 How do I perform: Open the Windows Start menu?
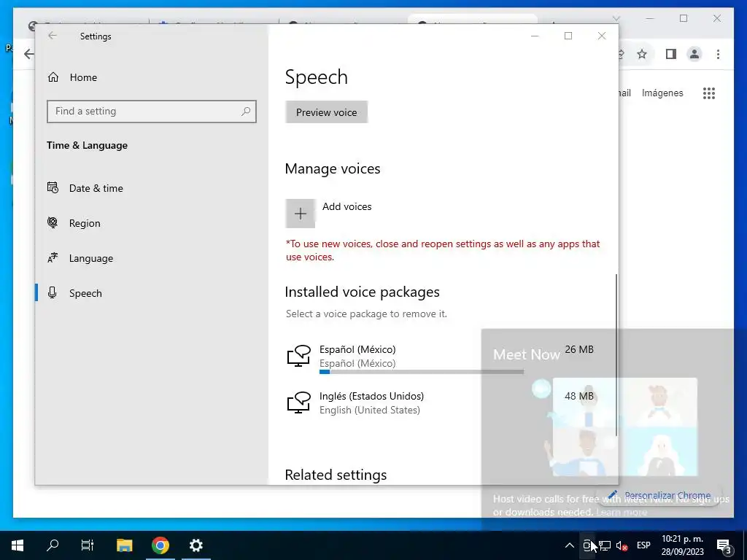click(18, 545)
